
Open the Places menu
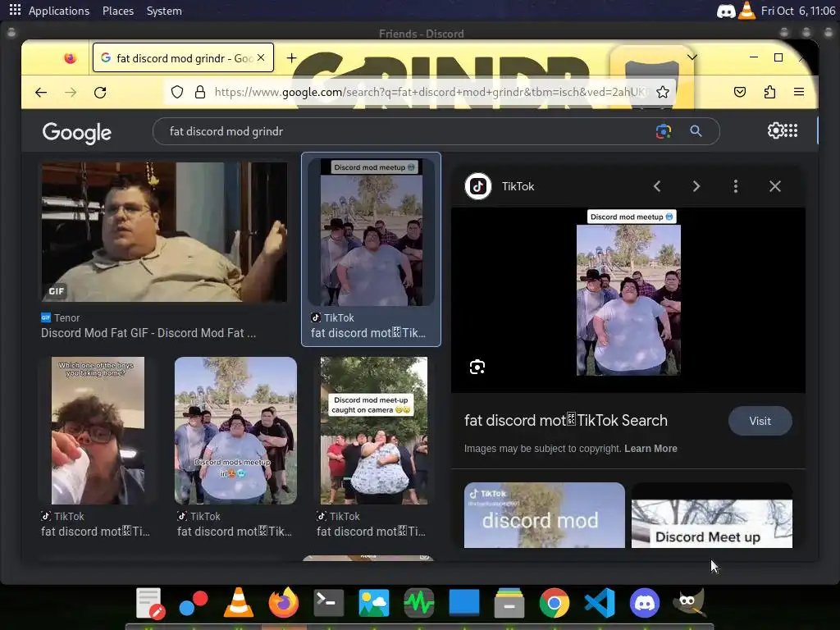(118, 11)
